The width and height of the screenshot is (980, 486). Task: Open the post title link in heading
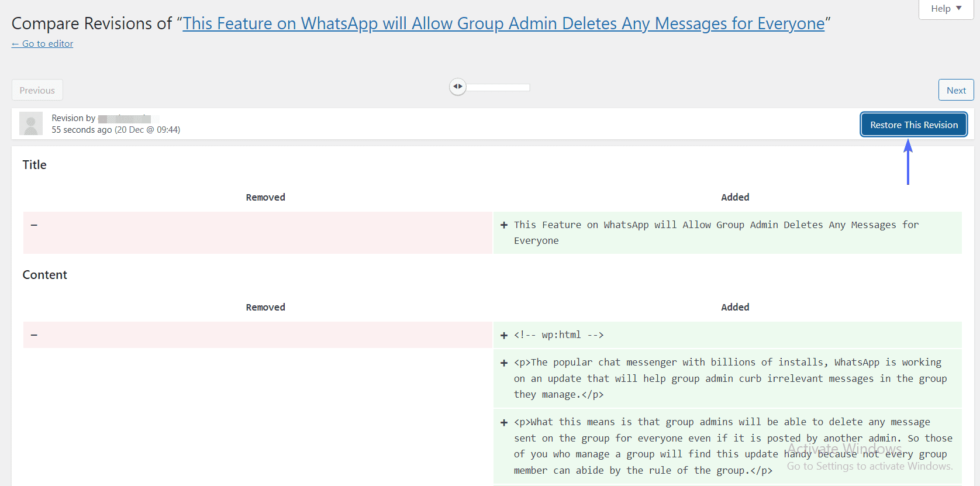coord(503,23)
